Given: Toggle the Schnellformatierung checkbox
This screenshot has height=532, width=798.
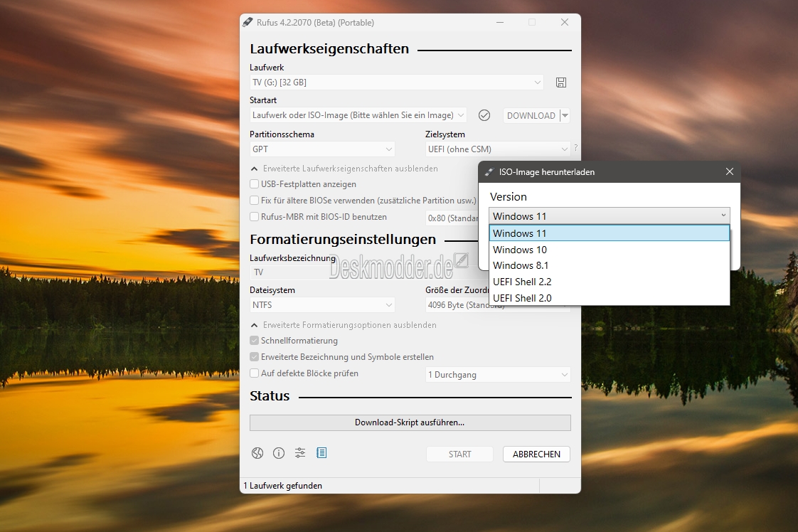Looking at the screenshot, I should 255,341.
